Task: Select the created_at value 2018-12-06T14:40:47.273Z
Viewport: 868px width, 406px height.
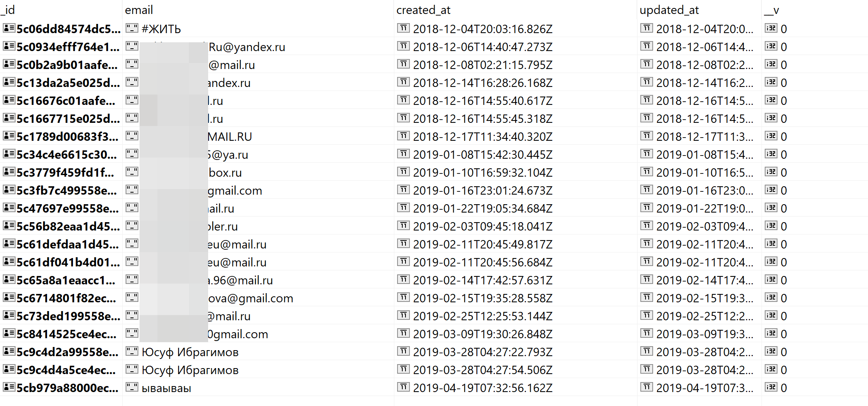Action: click(483, 47)
